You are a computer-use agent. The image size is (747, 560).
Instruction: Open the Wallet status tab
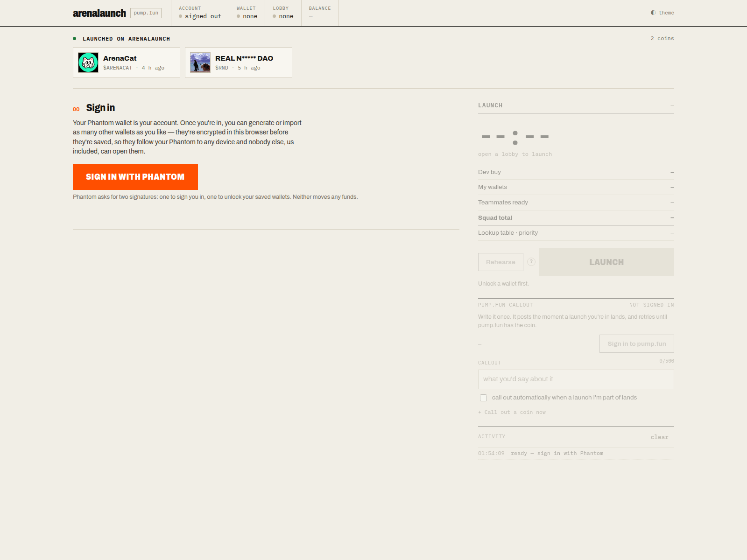point(247,13)
